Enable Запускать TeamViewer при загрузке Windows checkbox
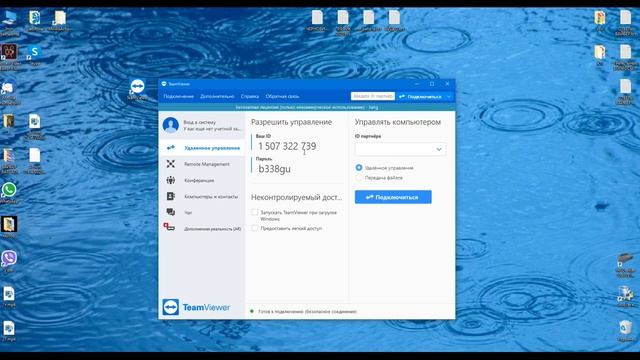 click(x=255, y=212)
